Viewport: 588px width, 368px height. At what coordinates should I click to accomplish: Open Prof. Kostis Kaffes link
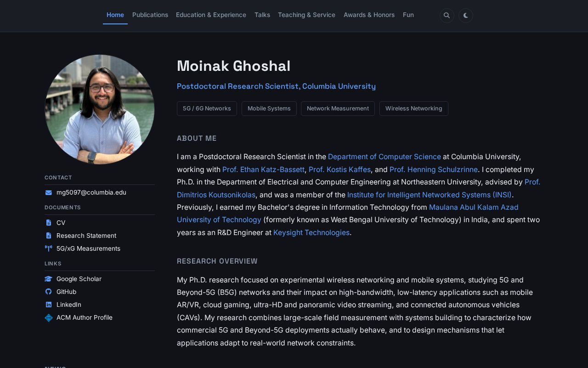pyautogui.click(x=339, y=169)
